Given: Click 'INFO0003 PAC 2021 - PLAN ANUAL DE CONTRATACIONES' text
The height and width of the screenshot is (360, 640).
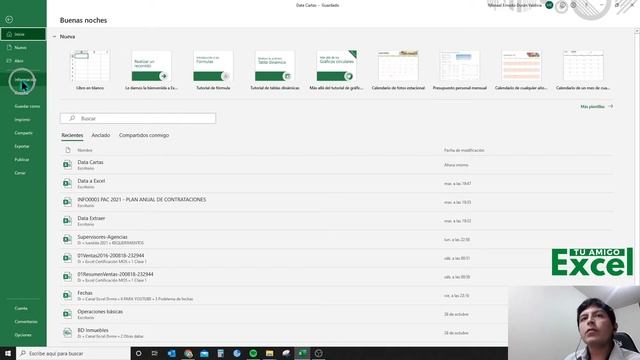Looking at the screenshot, I should [142, 200].
